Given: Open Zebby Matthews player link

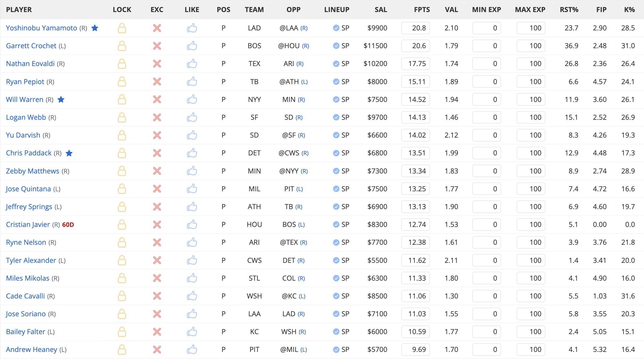Looking at the screenshot, I should point(33,171).
